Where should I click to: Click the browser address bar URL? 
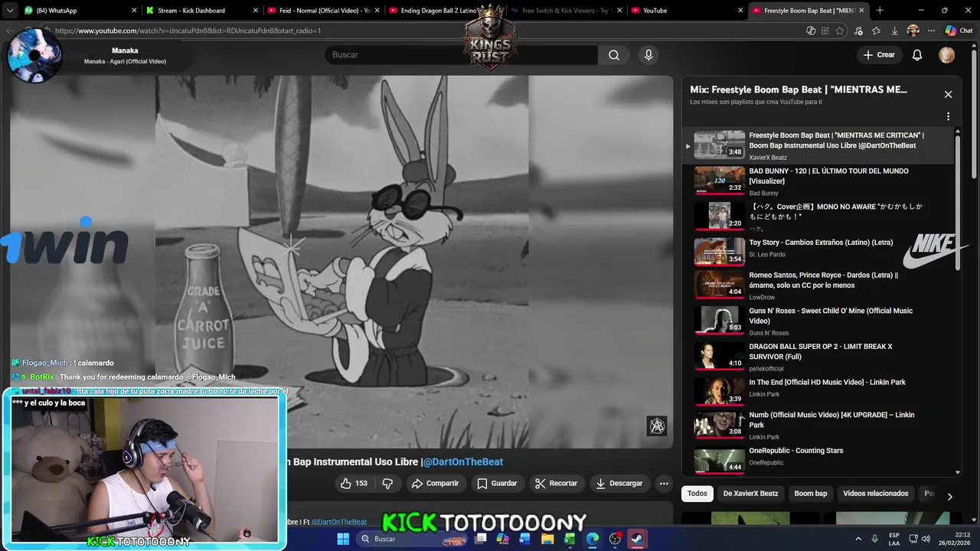tap(188, 31)
